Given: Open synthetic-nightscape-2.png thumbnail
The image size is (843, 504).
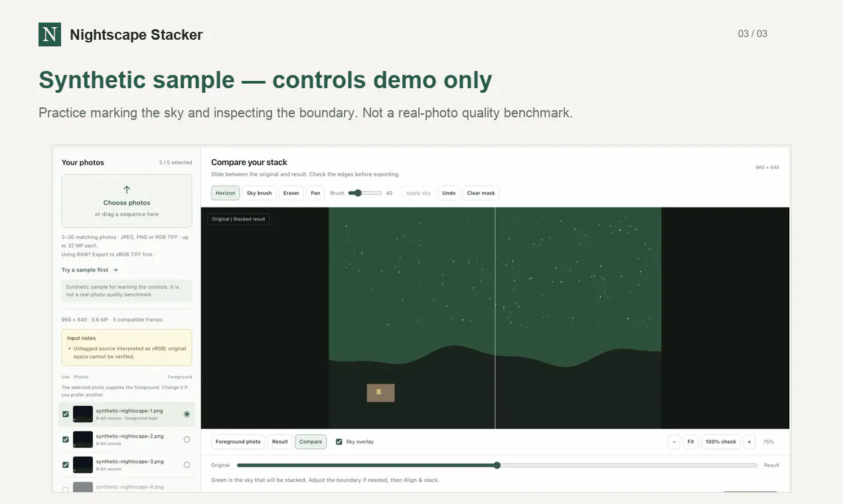Looking at the screenshot, I should 83,440.
